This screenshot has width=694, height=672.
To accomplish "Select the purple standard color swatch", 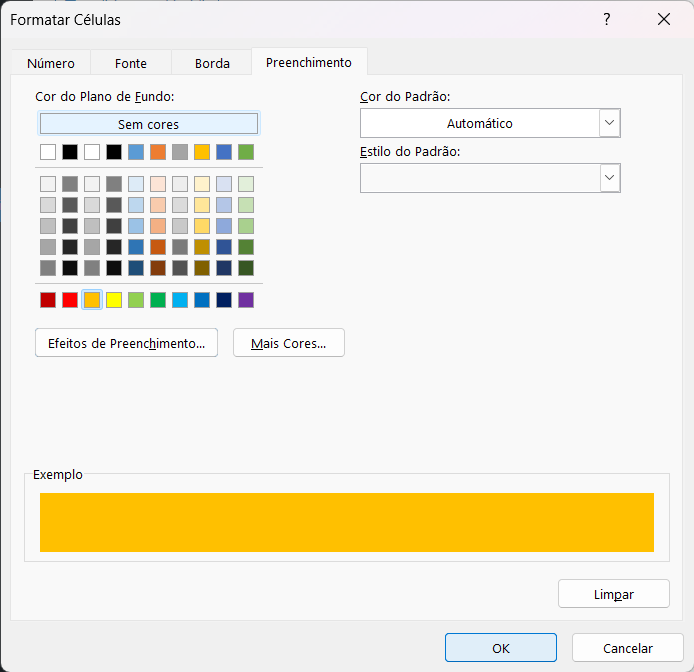I will coord(246,300).
